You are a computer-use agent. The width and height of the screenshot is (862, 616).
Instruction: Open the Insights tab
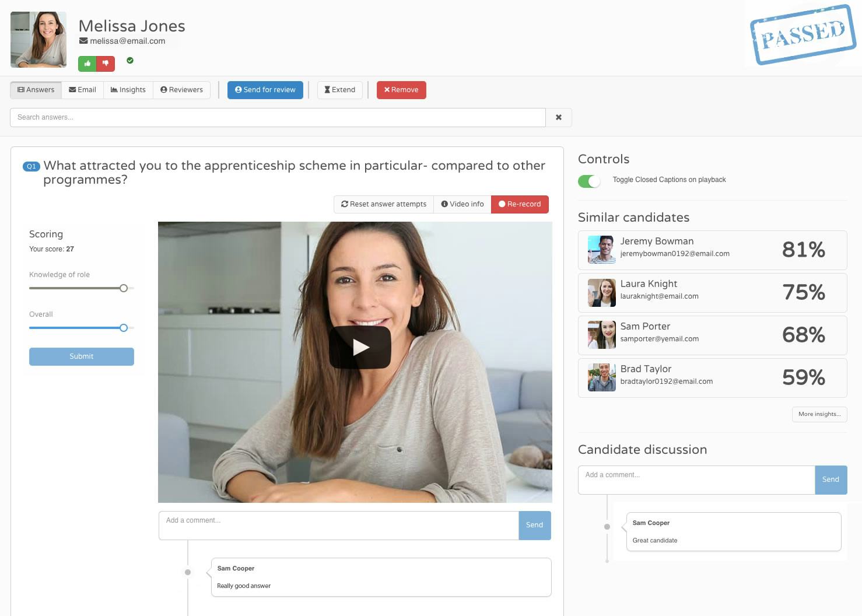(x=128, y=89)
